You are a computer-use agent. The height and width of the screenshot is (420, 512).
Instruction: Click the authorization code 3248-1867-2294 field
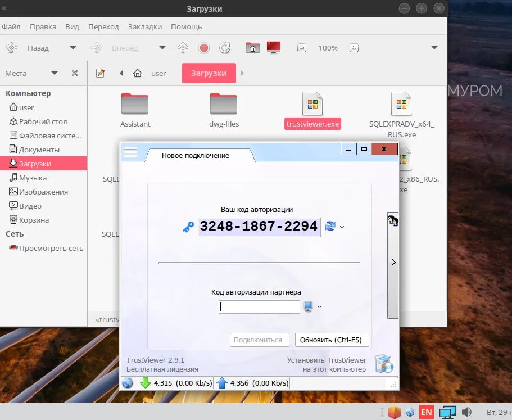(x=259, y=227)
